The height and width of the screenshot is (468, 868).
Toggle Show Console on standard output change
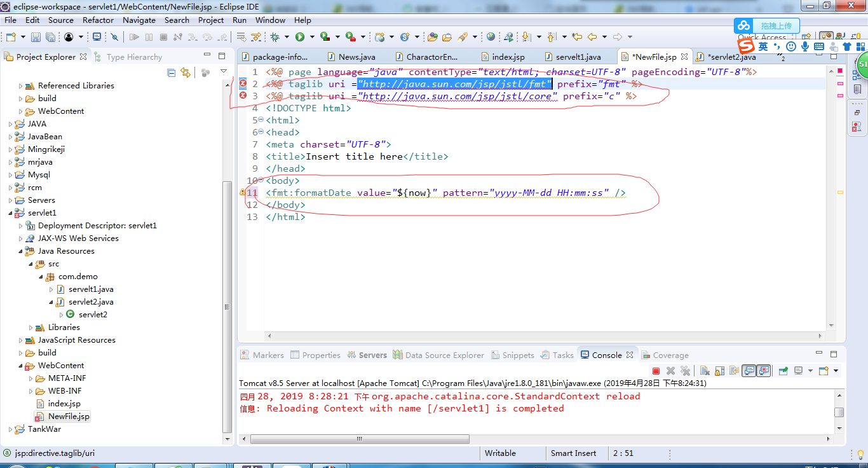749,371
